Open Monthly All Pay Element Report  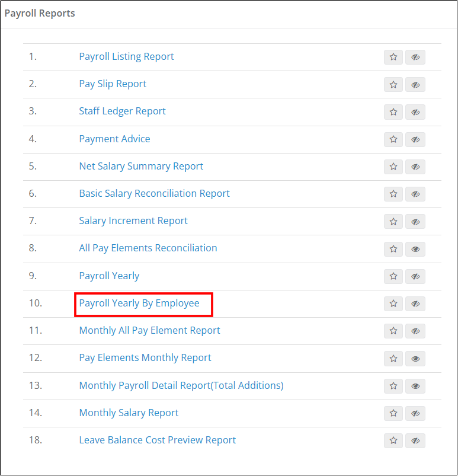[149, 331]
